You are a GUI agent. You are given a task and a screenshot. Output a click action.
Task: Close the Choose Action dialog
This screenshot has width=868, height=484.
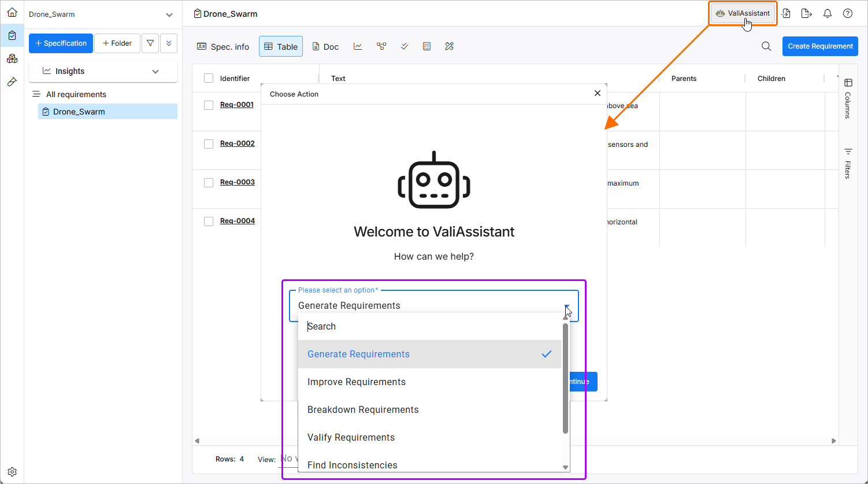598,93
